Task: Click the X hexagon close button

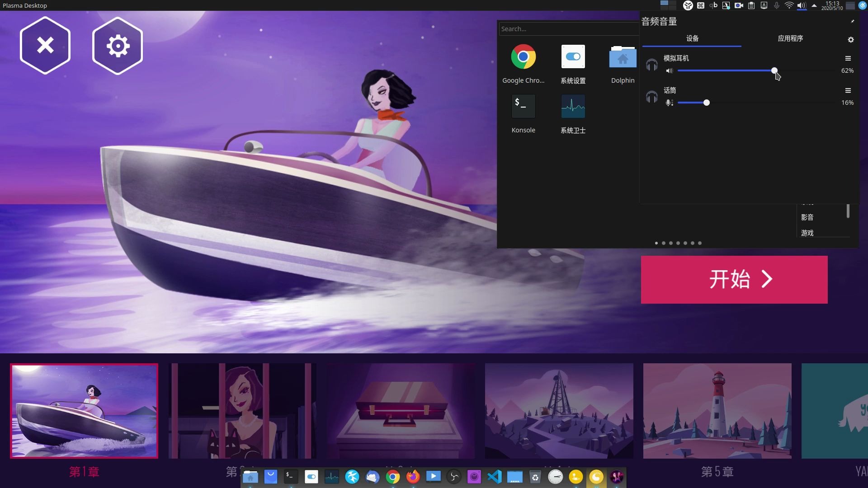Action: 45,46
